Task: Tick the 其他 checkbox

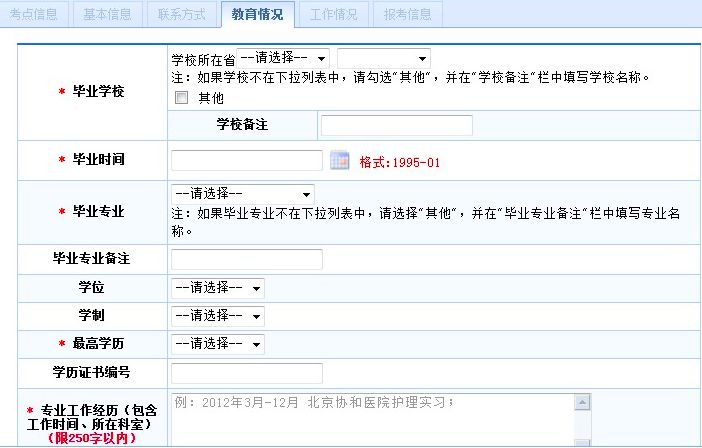Action: [181, 98]
